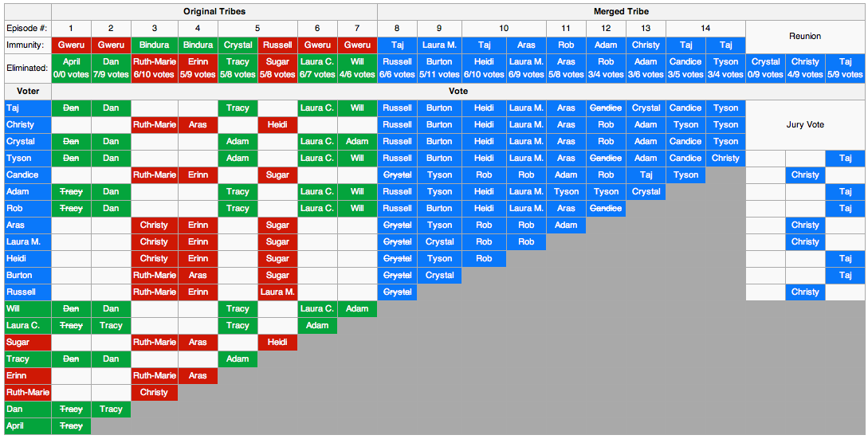The image size is (868, 439).
Task: Click the 'Voter' column header
Action: tap(28, 91)
